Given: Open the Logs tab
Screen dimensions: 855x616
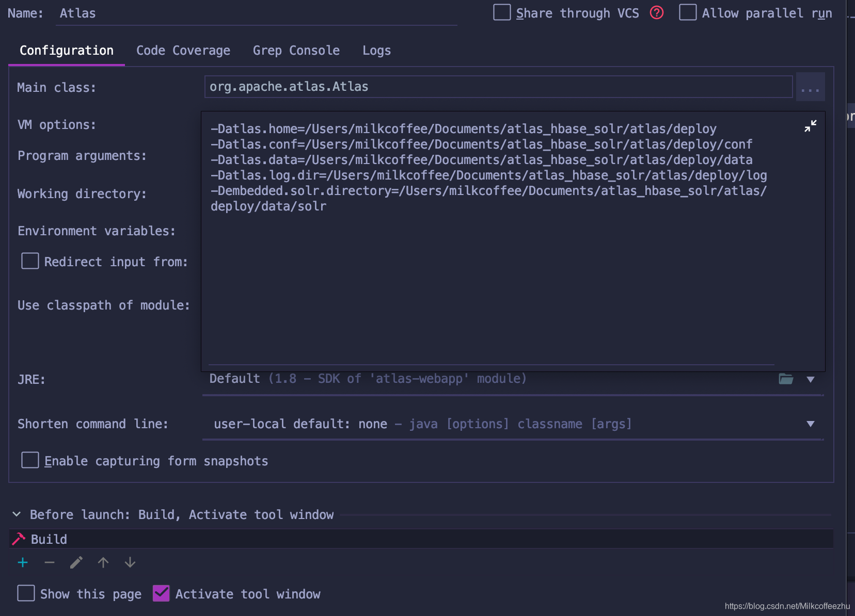Looking at the screenshot, I should point(376,51).
